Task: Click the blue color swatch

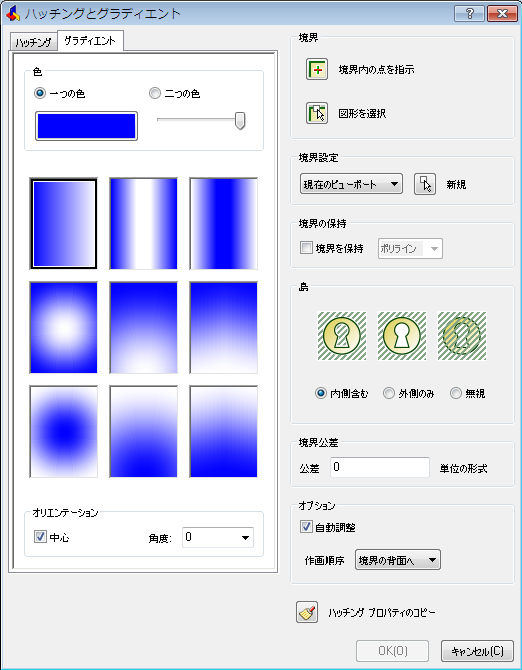Action: click(x=86, y=126)
